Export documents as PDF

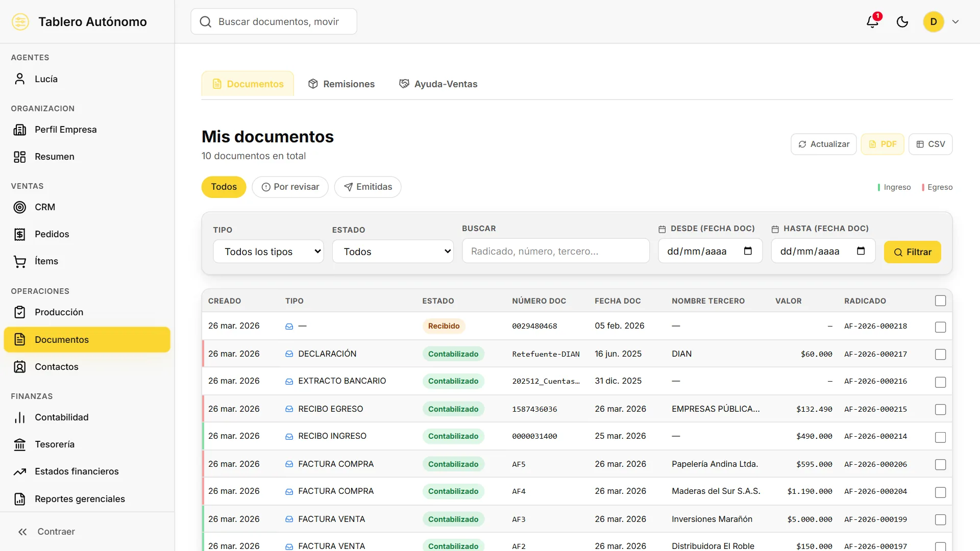[x=883, y=144]
